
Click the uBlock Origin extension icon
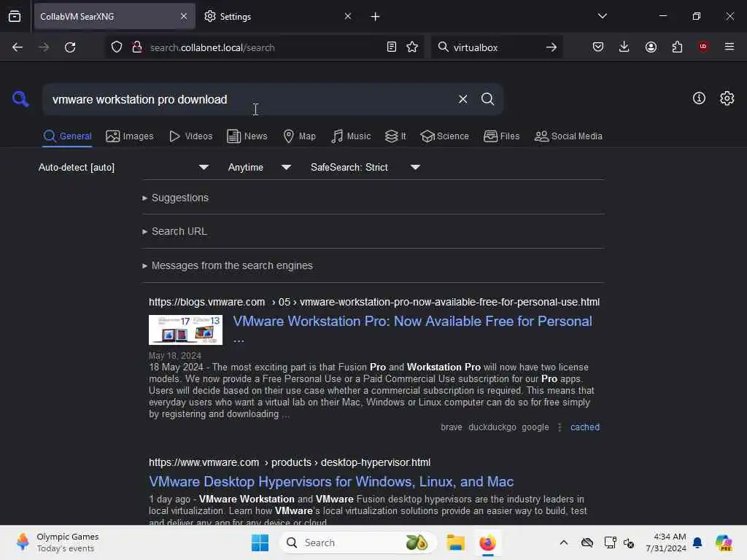pyautogui.click(x=703, y=47)
